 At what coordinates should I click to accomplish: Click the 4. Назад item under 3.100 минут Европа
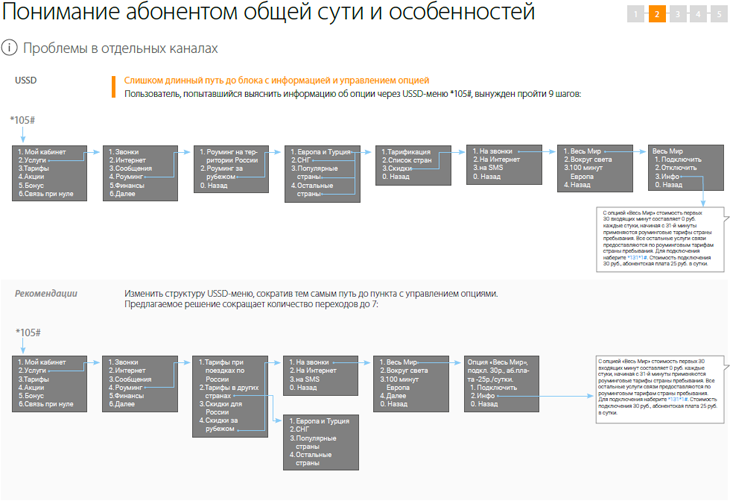pos(577,185)
